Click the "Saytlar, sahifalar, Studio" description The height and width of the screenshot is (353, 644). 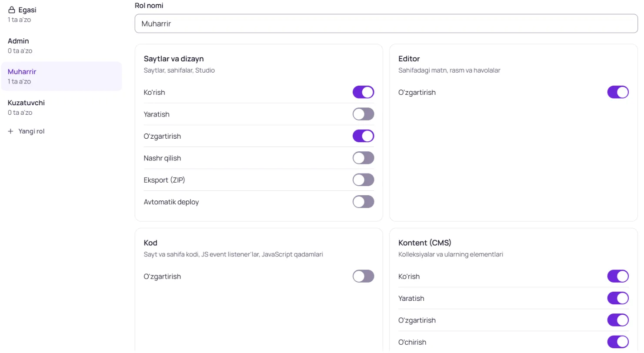[x=179, y=70]
